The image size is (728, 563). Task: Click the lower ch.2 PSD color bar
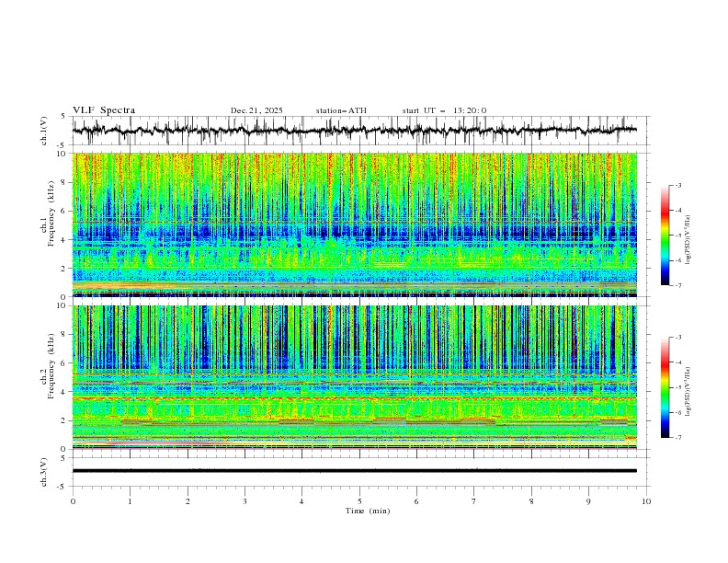pyautogui.click(x=665, y=387)
